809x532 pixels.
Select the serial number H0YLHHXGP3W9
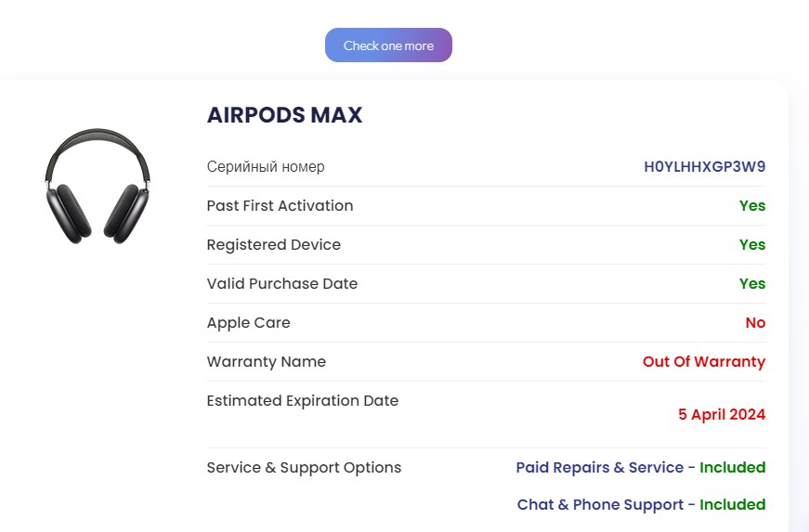click(704, 167)
